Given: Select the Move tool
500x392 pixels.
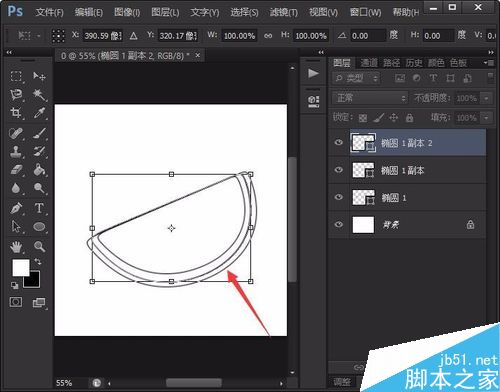Looking at the screenshot, I should click(39, 76).
